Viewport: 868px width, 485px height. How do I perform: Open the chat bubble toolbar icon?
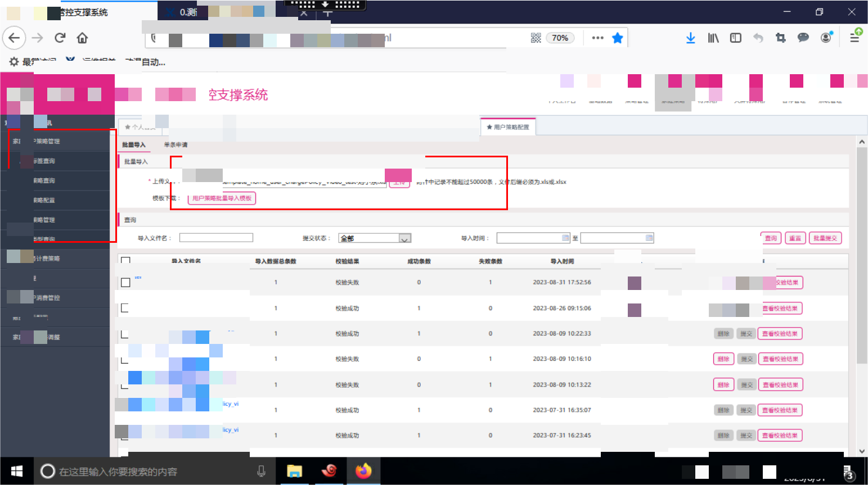coord(803,38)
